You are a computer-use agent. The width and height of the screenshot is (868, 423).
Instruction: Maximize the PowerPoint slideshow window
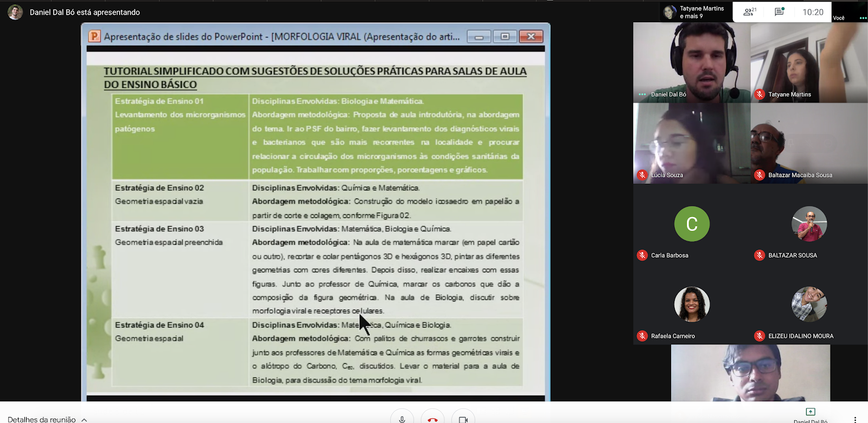click(x=505, y=36)
